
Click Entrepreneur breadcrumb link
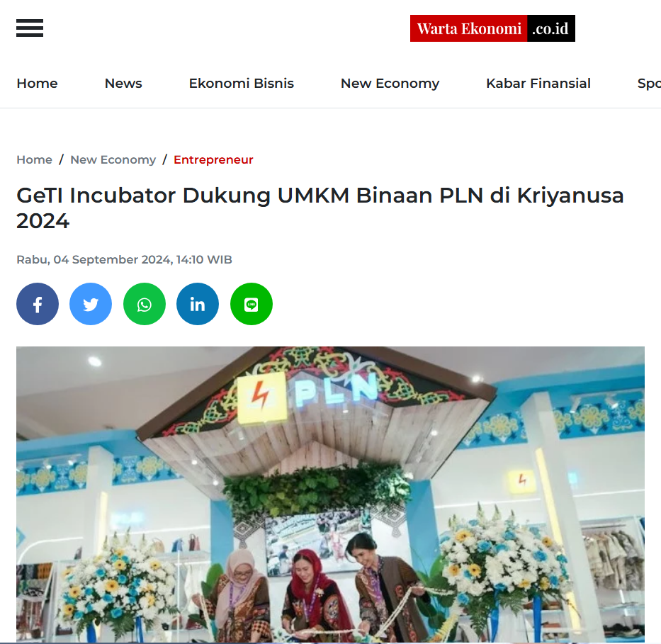click(213, 159)
